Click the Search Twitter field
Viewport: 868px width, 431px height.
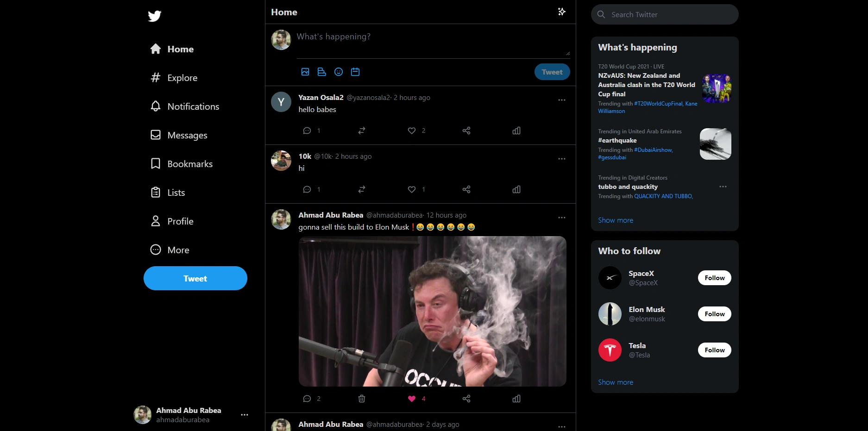(x=665, y=14)
